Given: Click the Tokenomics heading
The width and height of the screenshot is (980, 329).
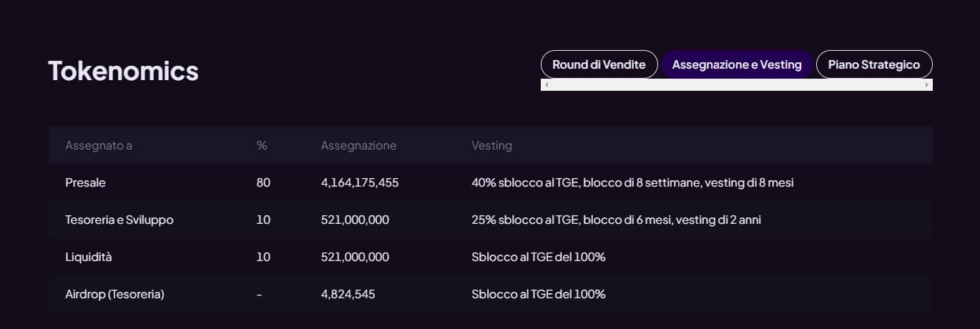Looking at the screenshot, I should (123, 71).
